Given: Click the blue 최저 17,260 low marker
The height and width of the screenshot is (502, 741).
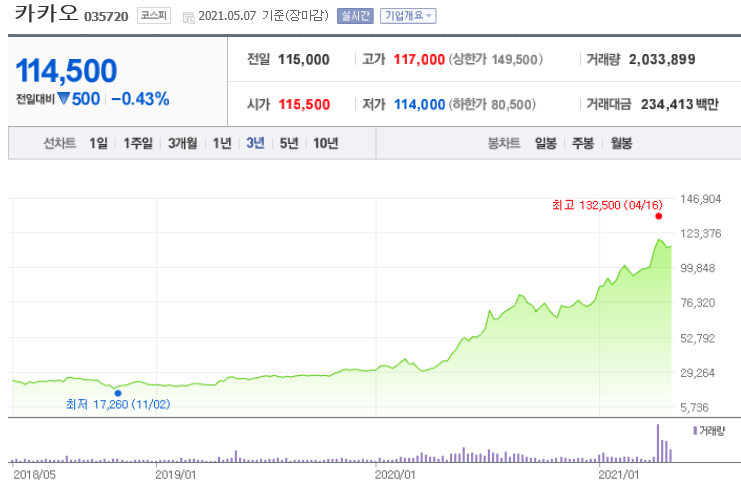Looking at the screenshot, I should (x=118, y=393).
